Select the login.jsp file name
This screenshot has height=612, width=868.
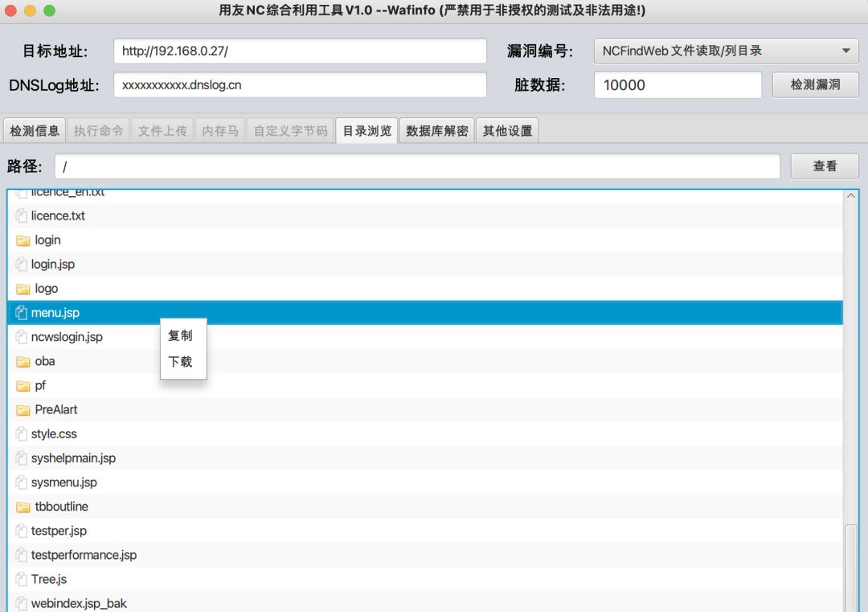52,265
